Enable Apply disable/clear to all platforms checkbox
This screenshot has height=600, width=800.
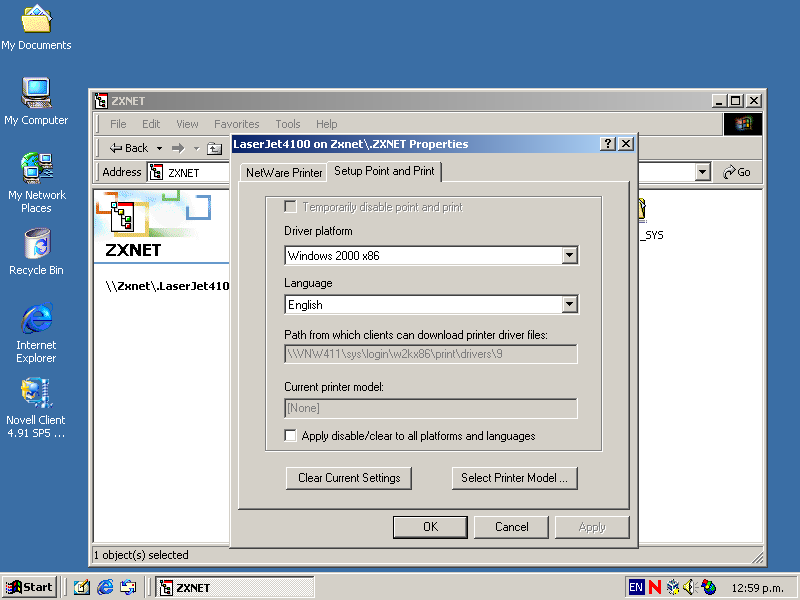click(290, 436)
